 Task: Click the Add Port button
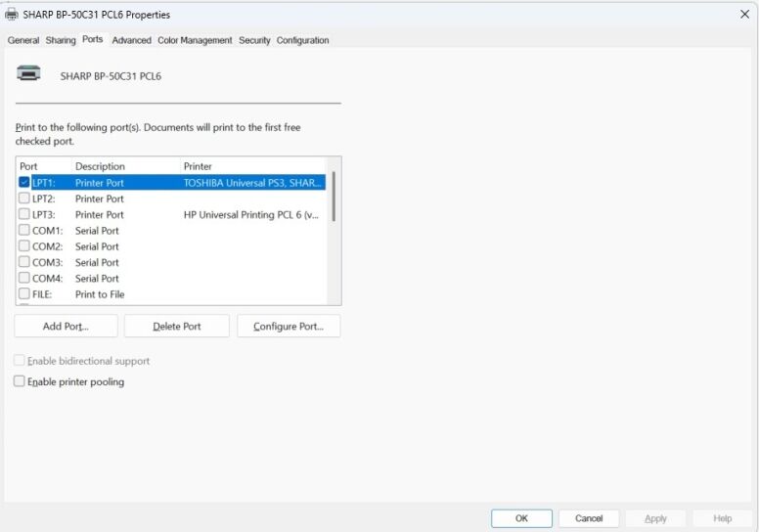pos(66,327)
